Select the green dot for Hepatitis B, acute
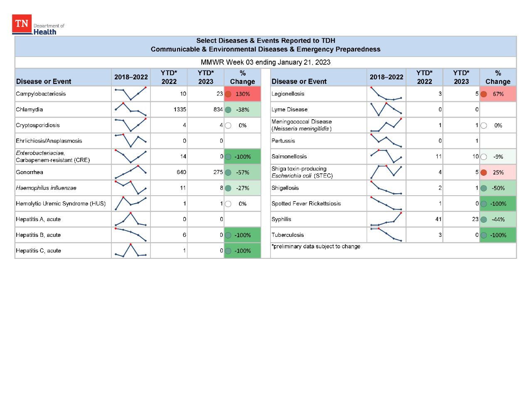 pyautogui.click(x=228, y=235)
